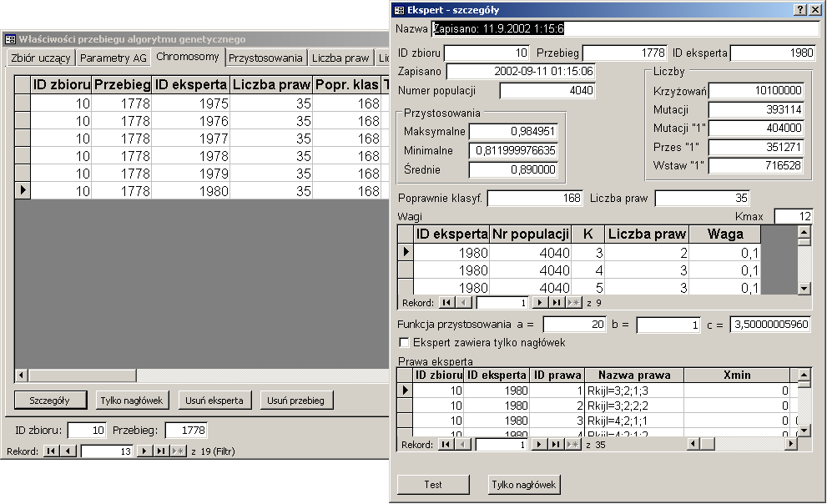Screen dimensions: 827x504
Task: Switch to Zbiór uczący tab
Action: [x=41, y=58]
